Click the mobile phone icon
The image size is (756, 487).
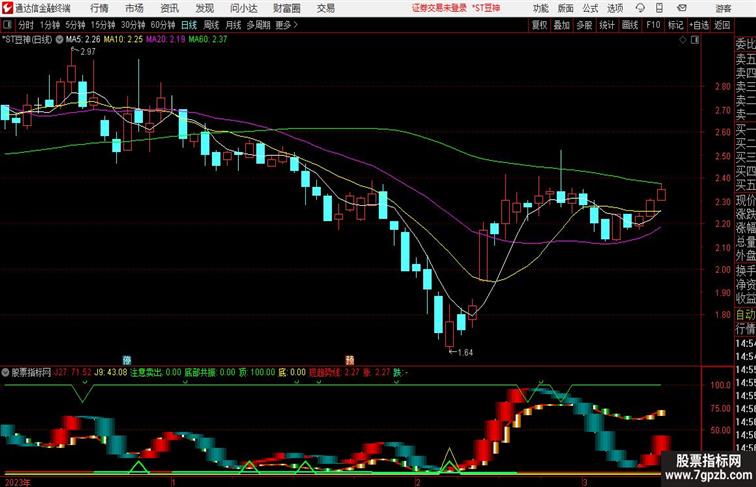click(660, 8)
